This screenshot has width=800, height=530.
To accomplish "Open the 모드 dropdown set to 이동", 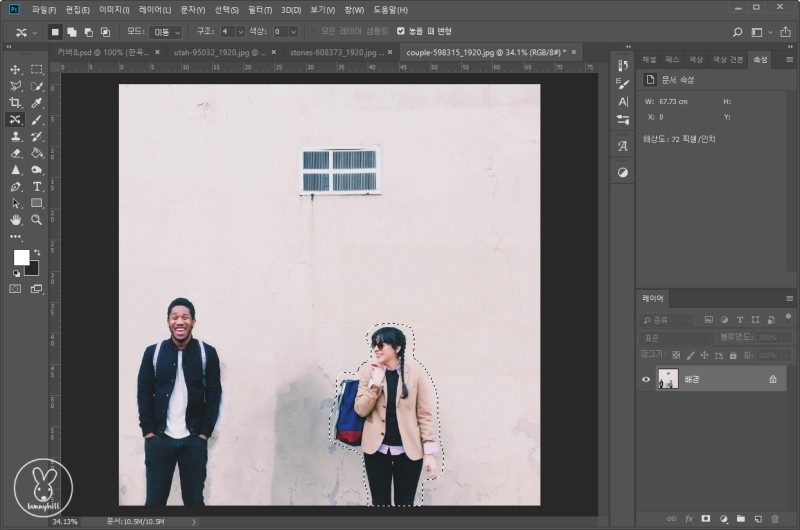I will tap(166, 32).
